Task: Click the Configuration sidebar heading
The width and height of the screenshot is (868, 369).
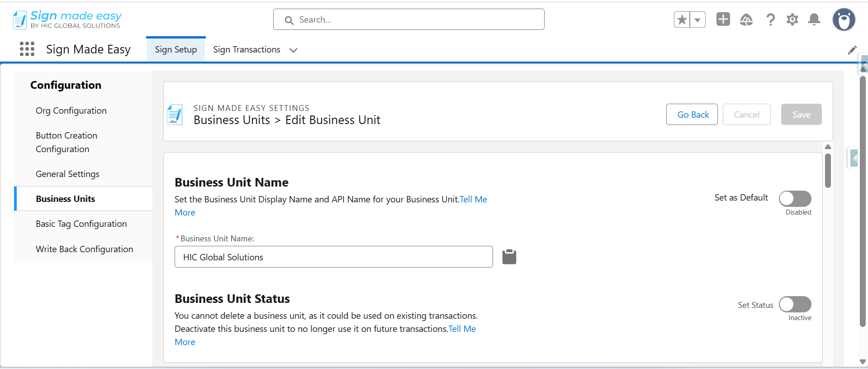Action: pyautogui.click(x=66, y=85)
